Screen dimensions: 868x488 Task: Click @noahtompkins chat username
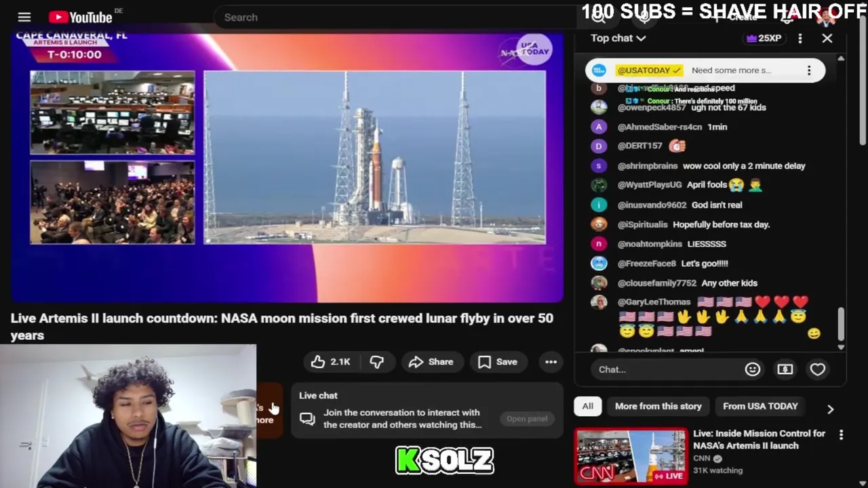pyautogui.click(x=650, y=244)
